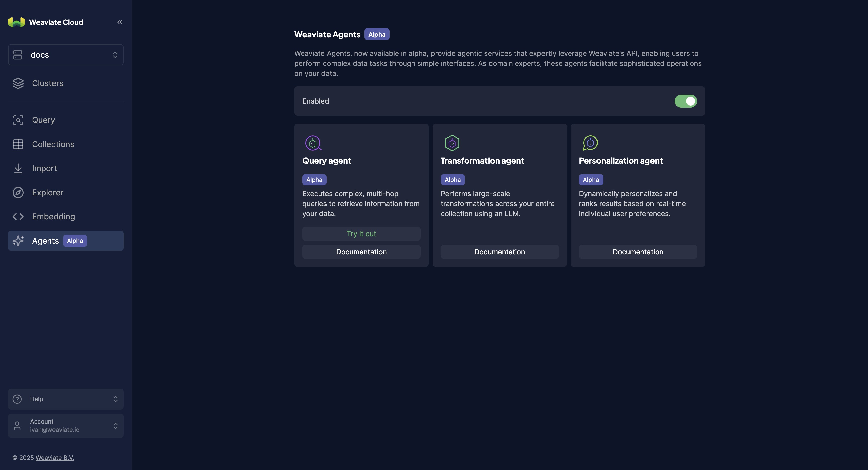This screenshot has height=470, width=868.
Task: Click the Alpha badge on Query agent card
Action: point(314,180)
